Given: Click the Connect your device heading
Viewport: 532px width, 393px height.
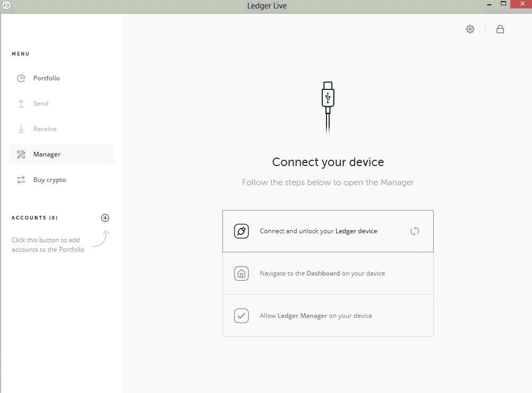Looking at the screenshot, I should point(328,162).
